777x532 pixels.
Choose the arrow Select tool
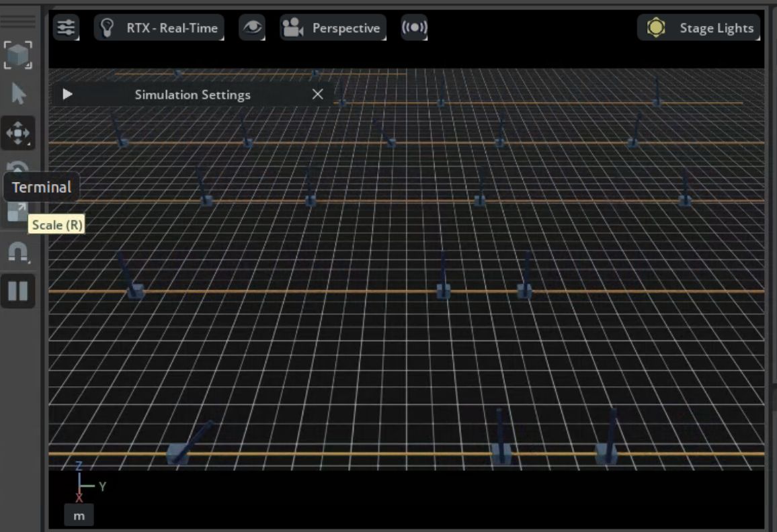18,95
